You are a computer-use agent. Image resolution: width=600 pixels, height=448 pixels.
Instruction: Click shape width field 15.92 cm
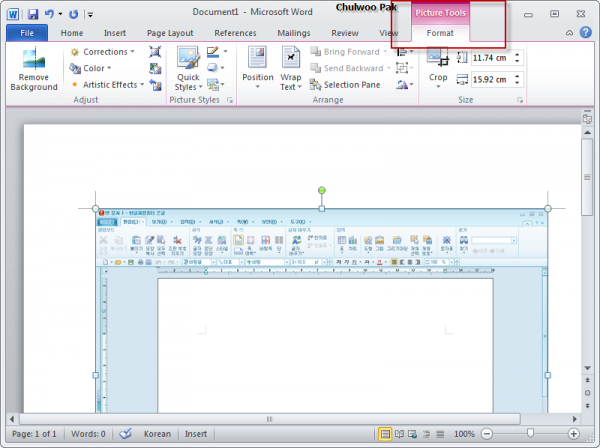pyautogui.click(x=494, y=79)
